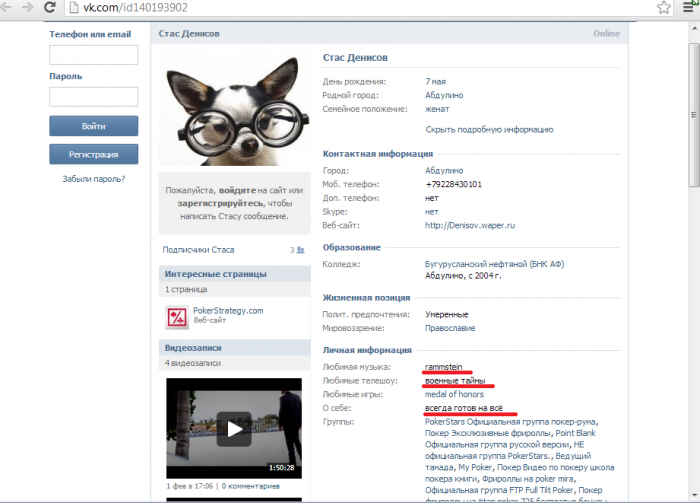Focus the Телефон или email field
The width and height of the screenshot is (700, 503).
click(x=93, y=55)
